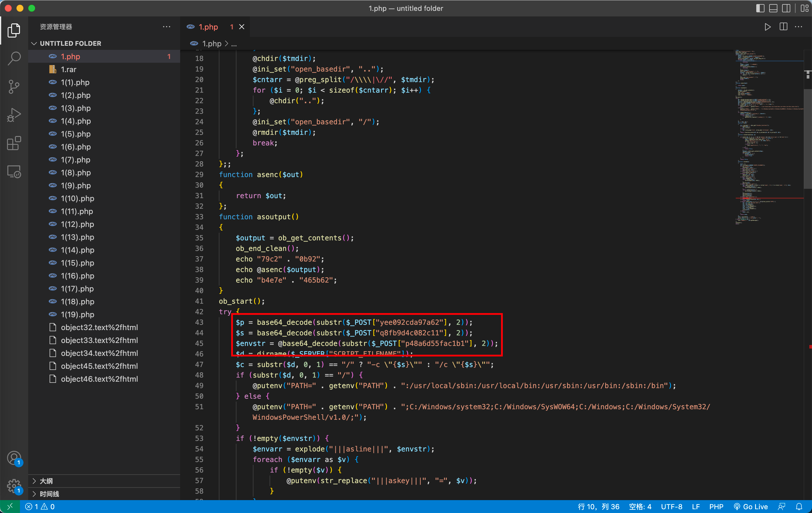Open object46.text%2fhtml file
812x513 pixels.
(104, 379)
